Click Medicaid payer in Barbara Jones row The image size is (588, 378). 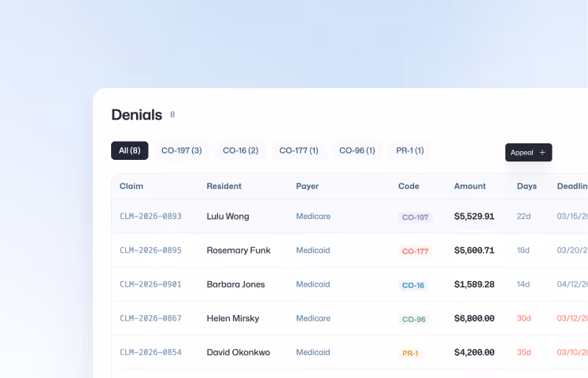312,284
